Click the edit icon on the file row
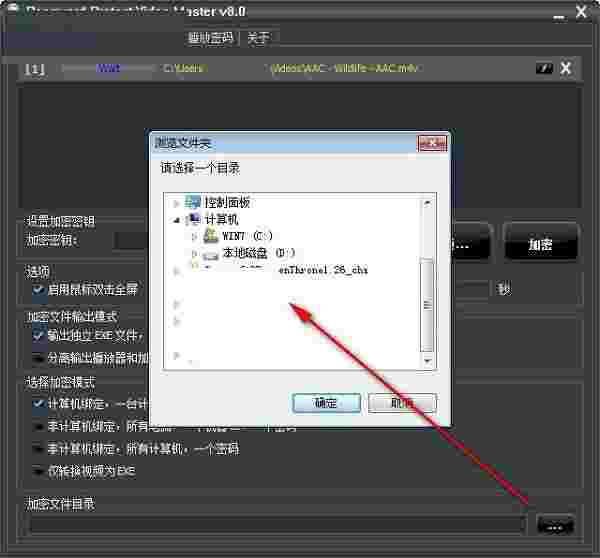This screenshot has width=600, height=558. coord(544,69)
